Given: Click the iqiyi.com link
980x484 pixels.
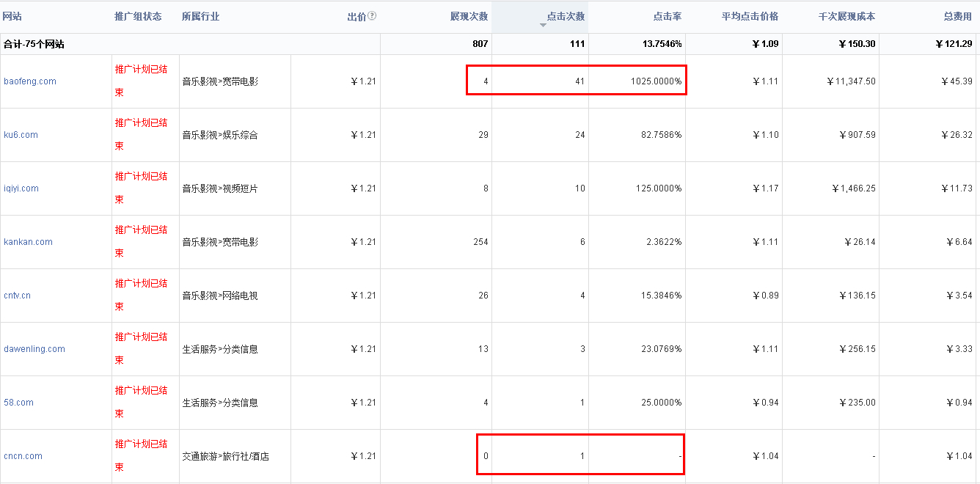Looking at the screenshot, I should pyautogui.click(x=21, y=188).
